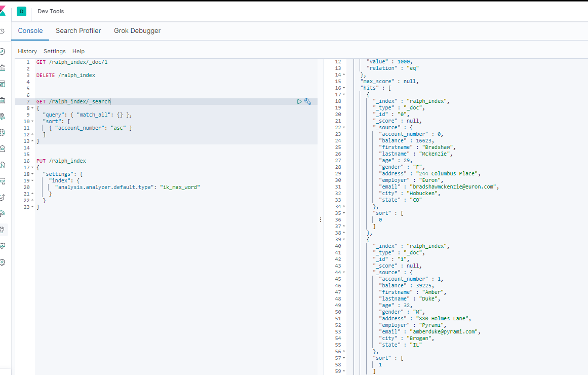The image size is (588, 375).
Task: Open Management gear icon in sidebar
Action: click(2, 262)
